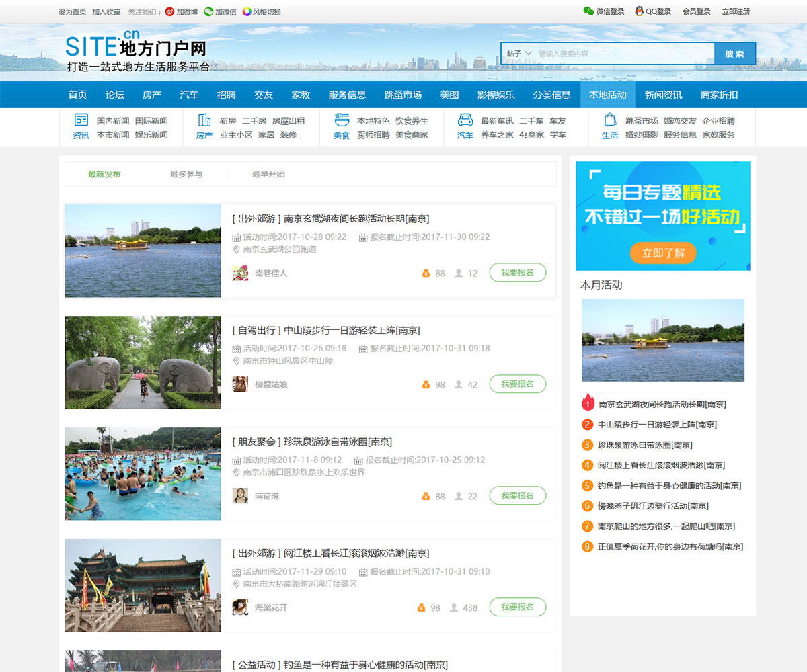
Task: Click the 汽车 car category icon
Action: point(465,120)
